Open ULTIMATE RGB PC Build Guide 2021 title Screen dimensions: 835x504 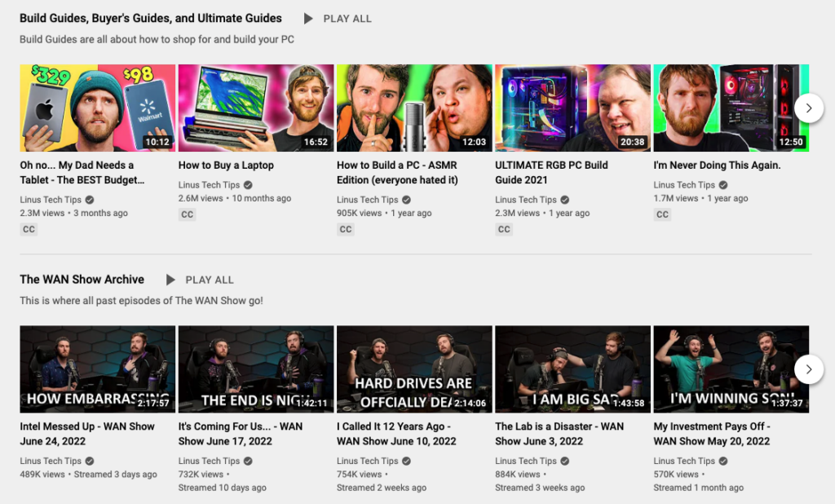click(x=551, y=172)
